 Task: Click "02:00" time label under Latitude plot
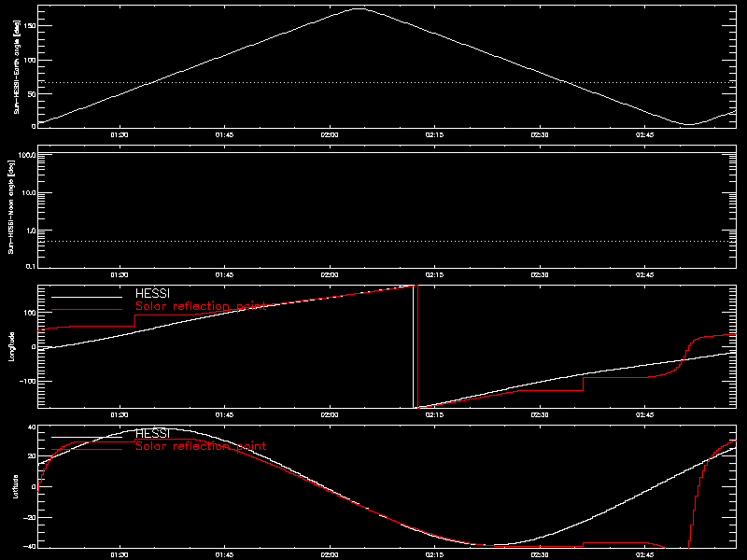[x=330, y=555]
